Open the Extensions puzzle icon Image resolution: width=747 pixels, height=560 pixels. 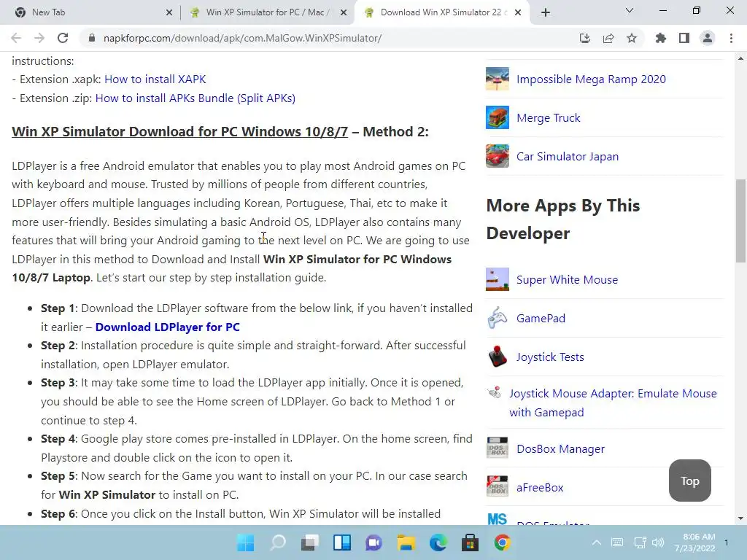pos(661,38)
